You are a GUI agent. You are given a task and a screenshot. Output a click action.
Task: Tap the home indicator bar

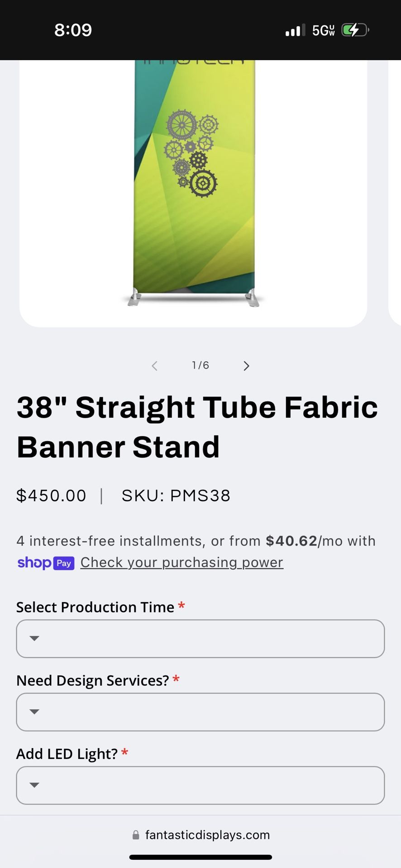[x=200, y=857]
